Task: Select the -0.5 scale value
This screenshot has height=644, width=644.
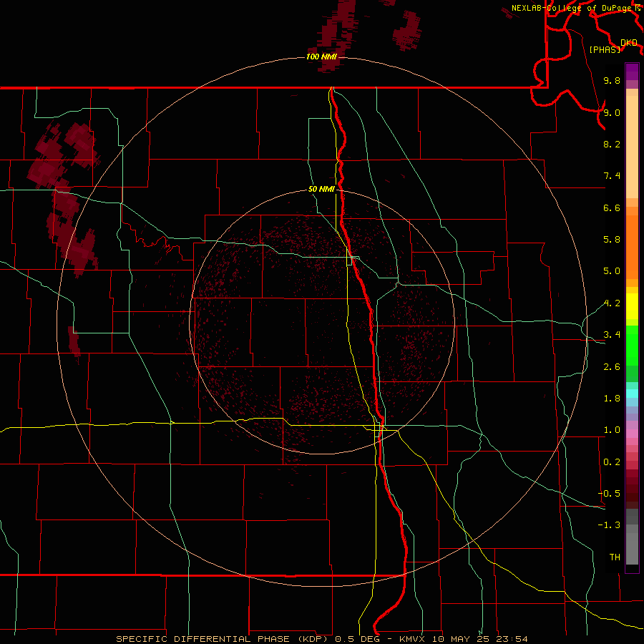Action: coord(609,494)
